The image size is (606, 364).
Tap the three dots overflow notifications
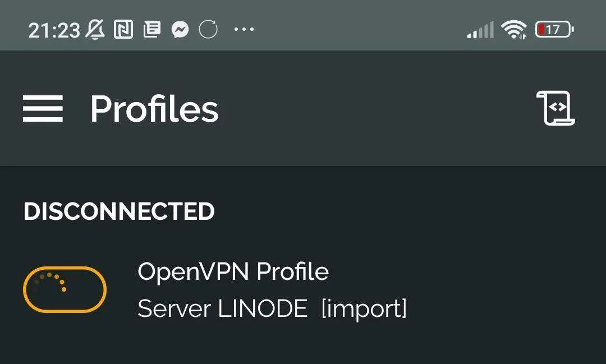244,29
